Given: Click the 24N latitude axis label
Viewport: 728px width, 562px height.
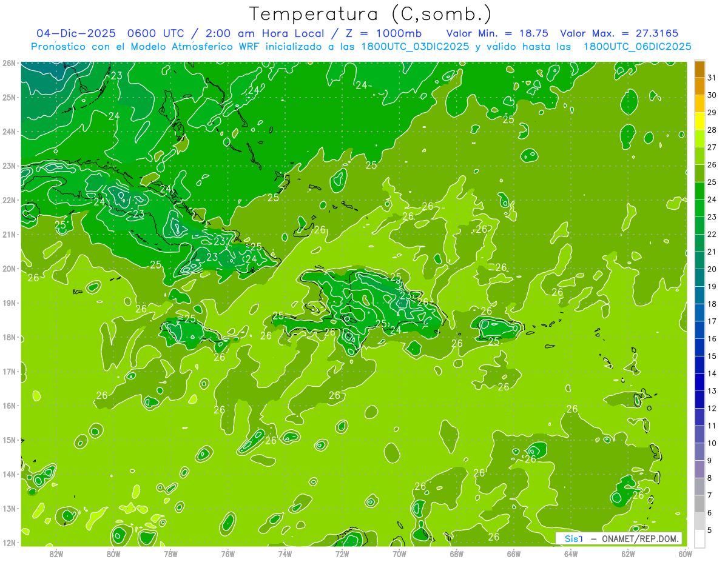Looking at the screenshot, I should [10, 132].
